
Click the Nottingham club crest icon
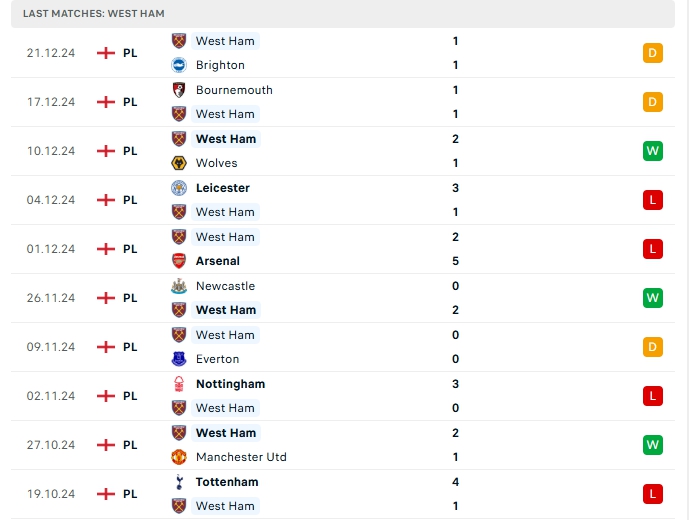click(180, 384)
